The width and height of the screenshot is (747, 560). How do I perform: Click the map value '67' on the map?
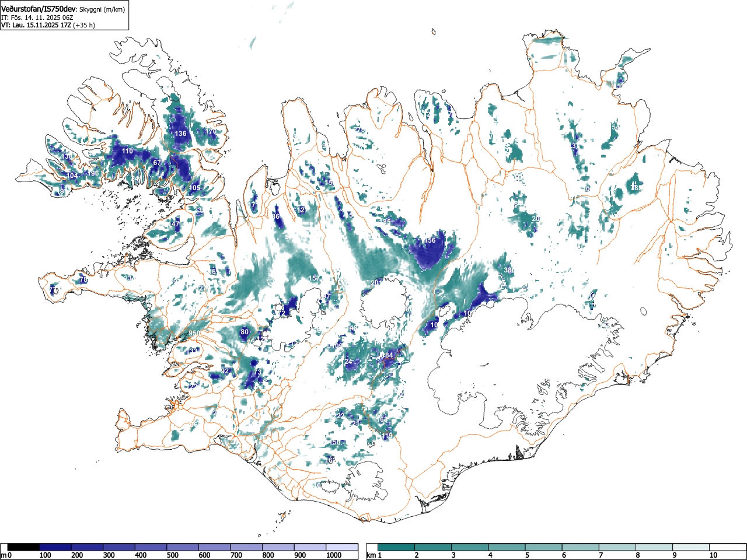156,163
